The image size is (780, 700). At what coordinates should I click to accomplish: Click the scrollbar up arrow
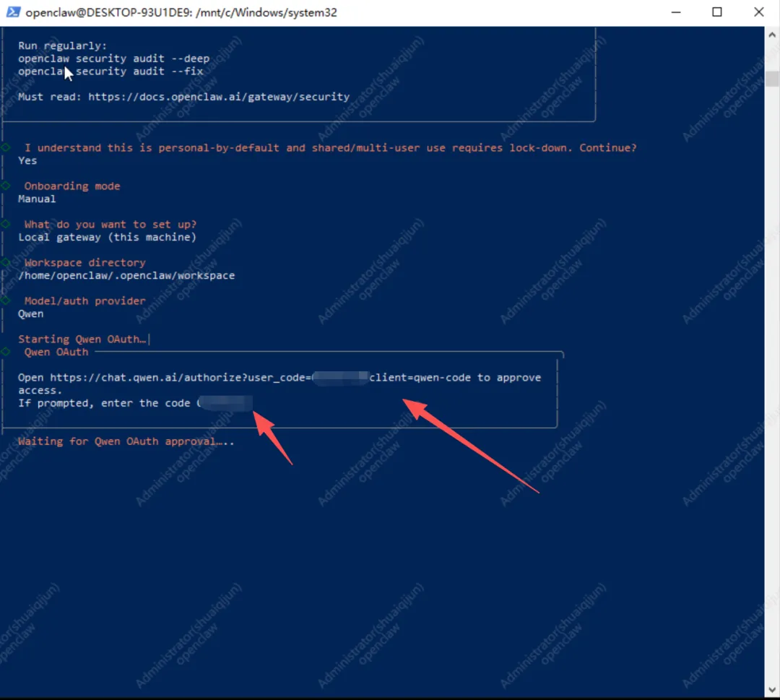pos(772,35)
